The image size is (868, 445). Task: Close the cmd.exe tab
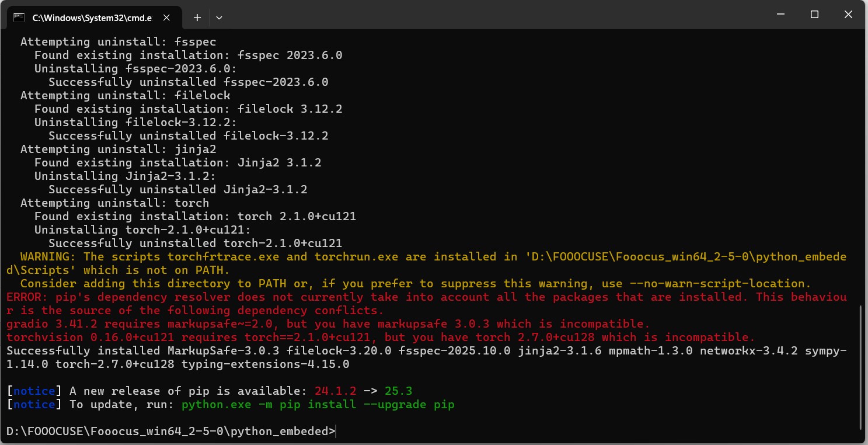click(x=167, y=18)
